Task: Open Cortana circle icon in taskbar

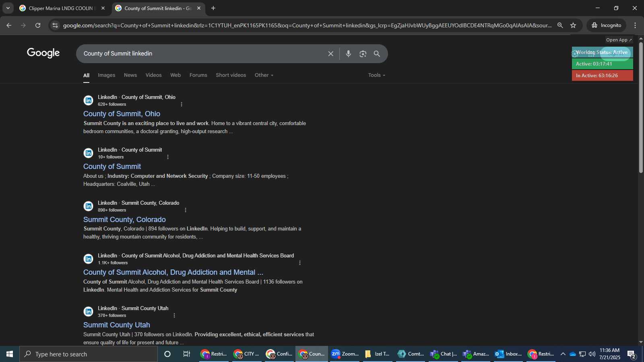Action: [167, 354]
